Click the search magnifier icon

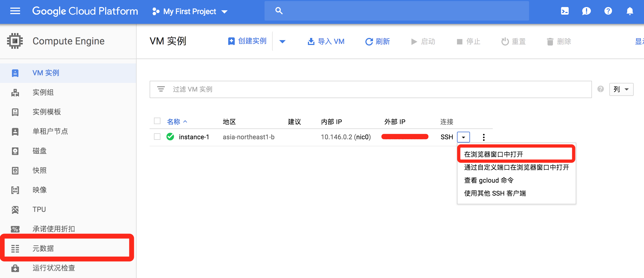[279, 11]
